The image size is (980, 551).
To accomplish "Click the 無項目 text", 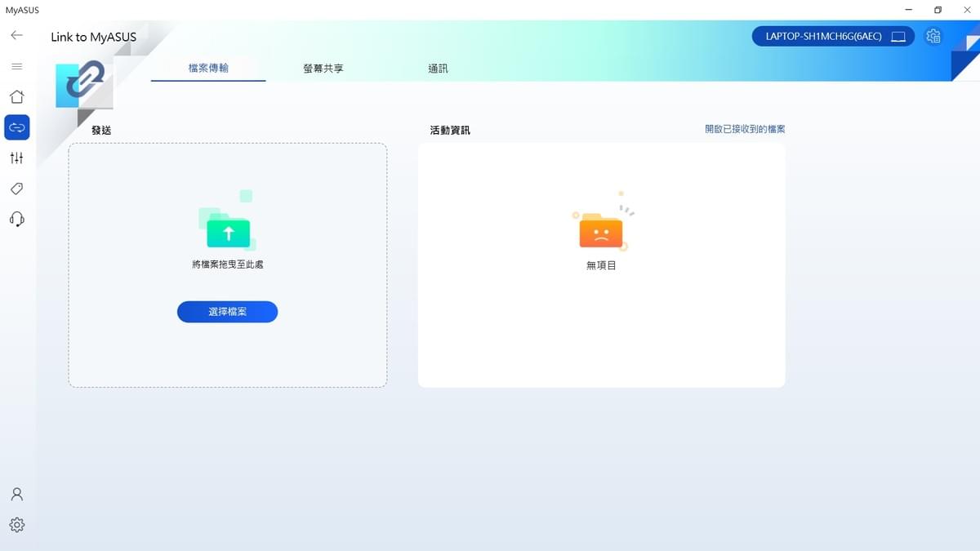I will pos(601,265).
